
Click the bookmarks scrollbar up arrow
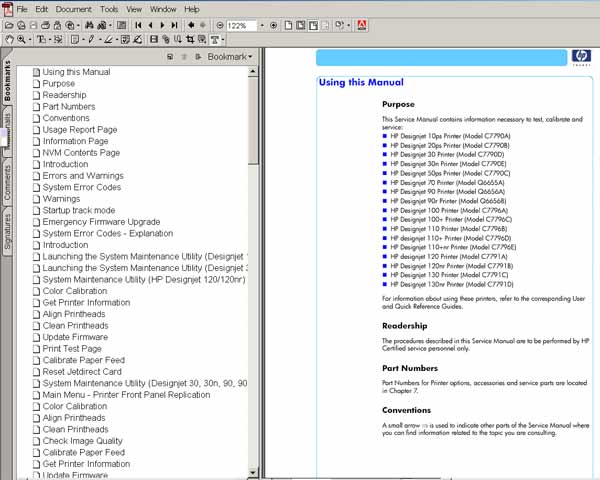(x=253, y=72)
